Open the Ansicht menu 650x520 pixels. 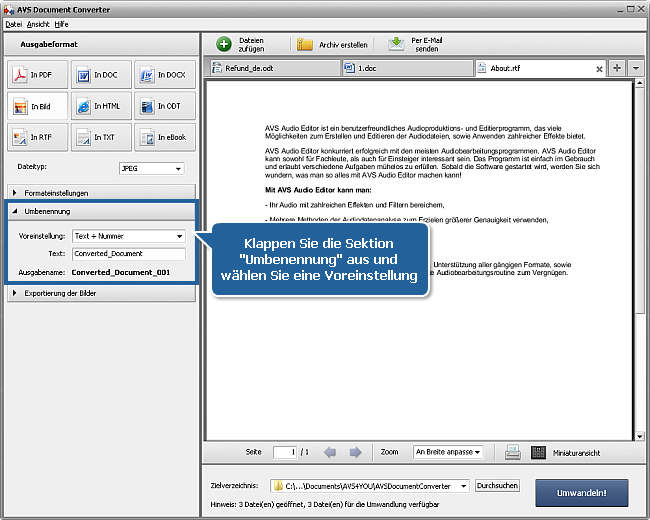pyautogui.click(x=38, y=24)
